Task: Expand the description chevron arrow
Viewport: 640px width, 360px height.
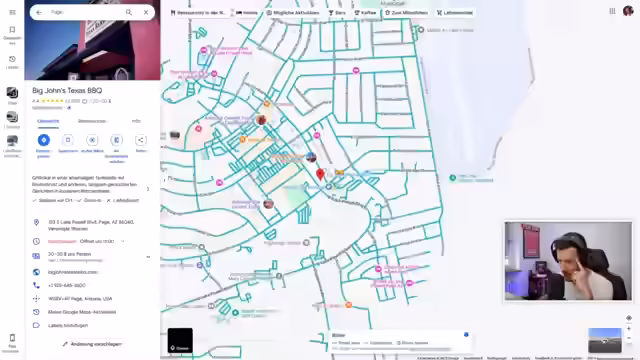Action: (148, 189)
